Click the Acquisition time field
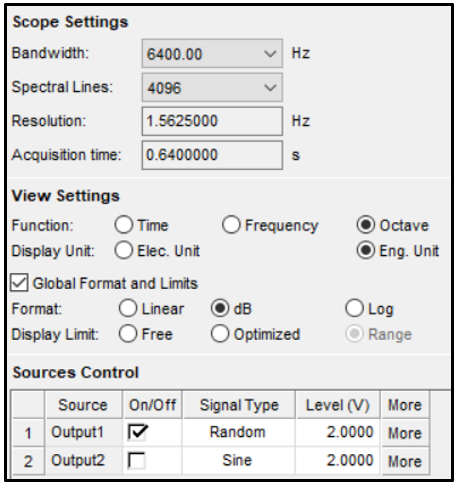456x486 pixels. coord(212,155)
